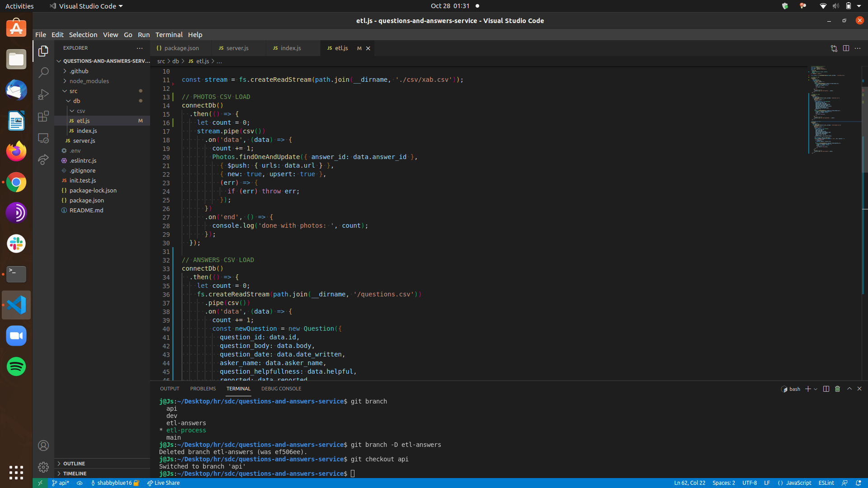The image size is (868, 488).
Task: Switch to server.js editor tab
Action: click(237, 48)
